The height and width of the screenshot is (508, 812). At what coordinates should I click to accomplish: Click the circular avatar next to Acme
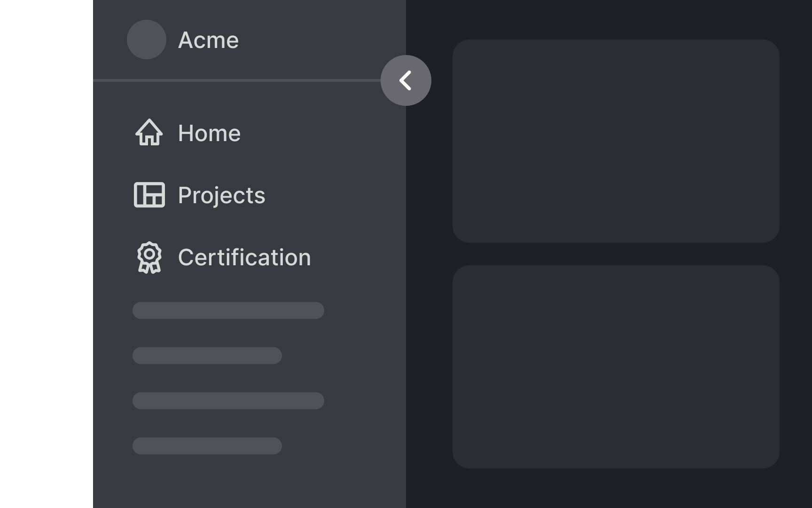pos(146,40)
